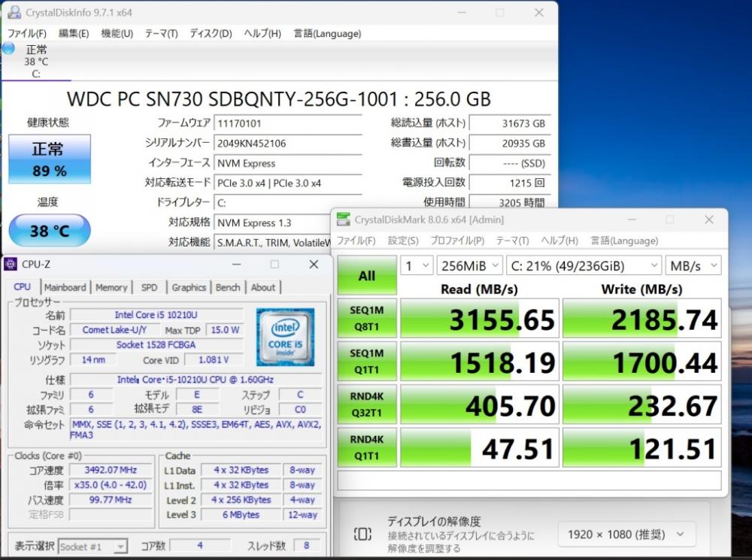
Task: Minimize the CrystalDiskMark window
Action: (632, 219)
